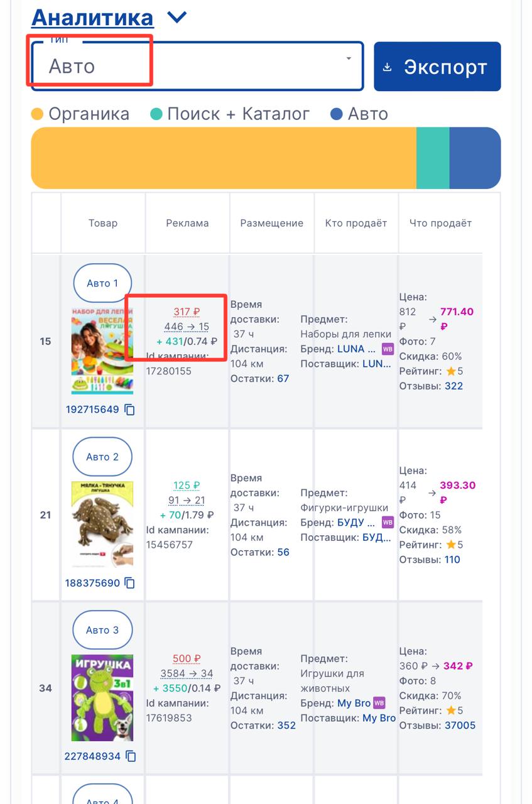Screen dimensions: 532x804
Task: Open the My Bro supplier link
Action: click(379, 718)
